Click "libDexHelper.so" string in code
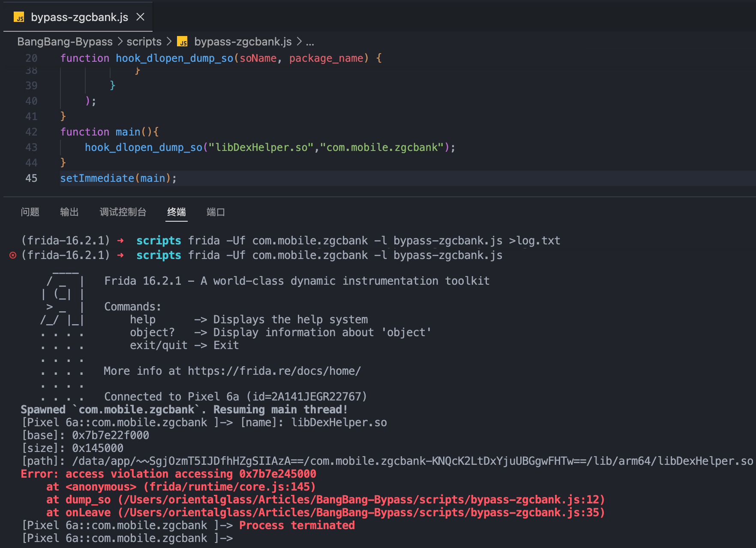Viewport: 756px width, 548px height. [261, 147]
